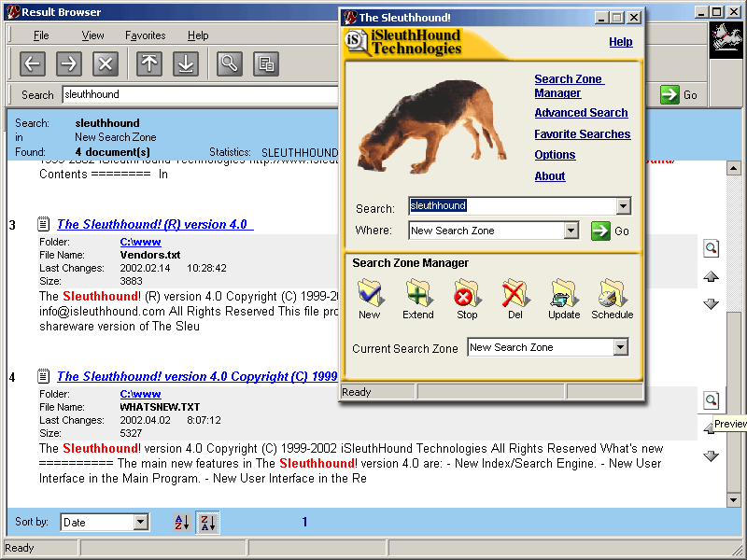Click the Schedule search zone icon
Viewport: 747px width, 560px height.
[x=613, y=293]
